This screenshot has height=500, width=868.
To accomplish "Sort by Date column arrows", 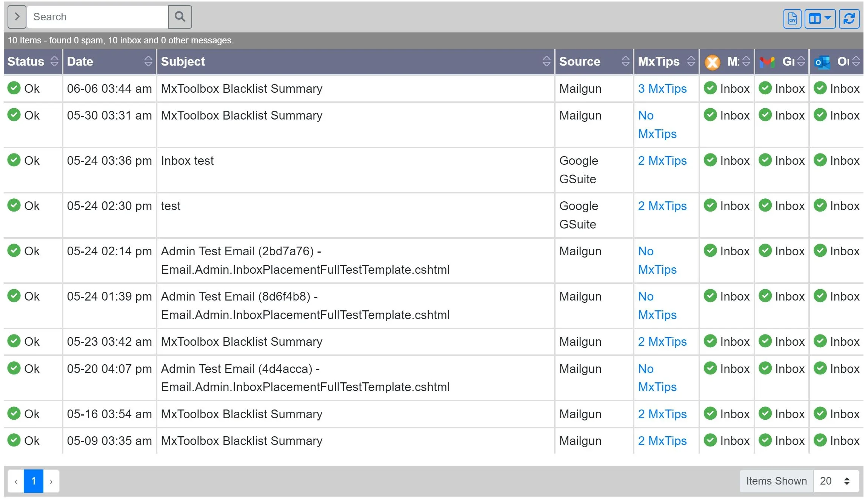I will (148, 61).
